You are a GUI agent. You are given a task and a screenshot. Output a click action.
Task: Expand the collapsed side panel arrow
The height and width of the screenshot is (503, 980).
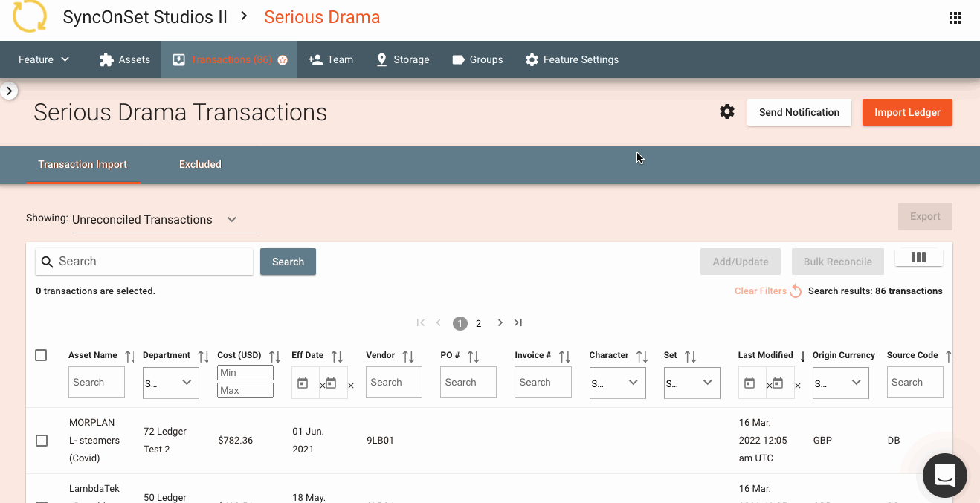coord(9,91)
